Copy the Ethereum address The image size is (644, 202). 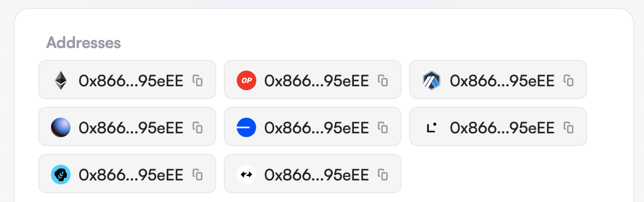pyautogui.click(x=198, y=80)
